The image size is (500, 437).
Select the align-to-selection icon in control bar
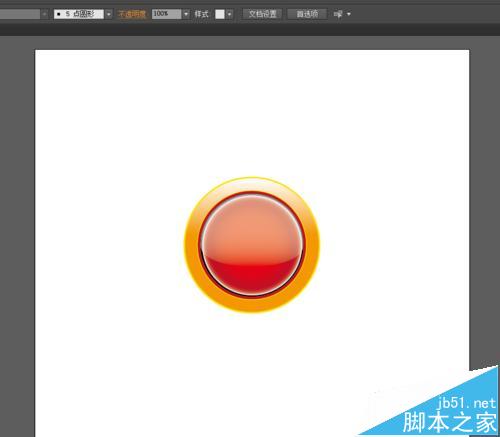coord(338,14)
